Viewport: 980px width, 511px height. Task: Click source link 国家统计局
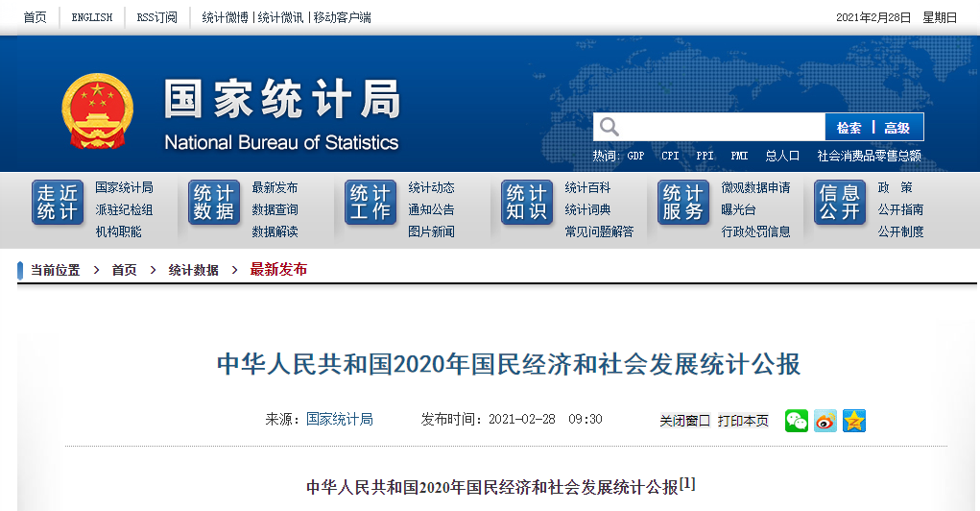pos(340,419)
